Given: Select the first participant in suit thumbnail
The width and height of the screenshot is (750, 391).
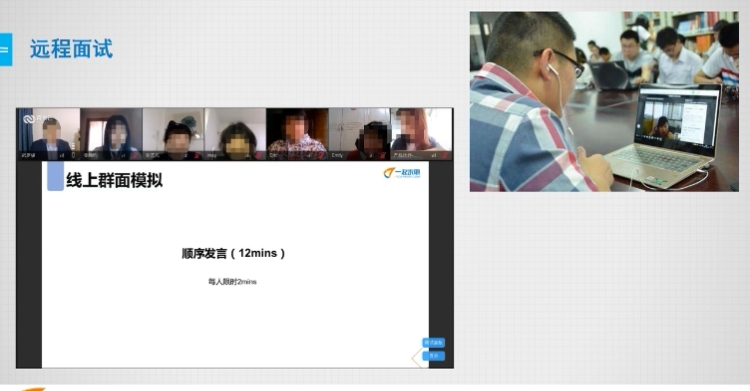Looking at the screenshot, I should tap(48, 134).
